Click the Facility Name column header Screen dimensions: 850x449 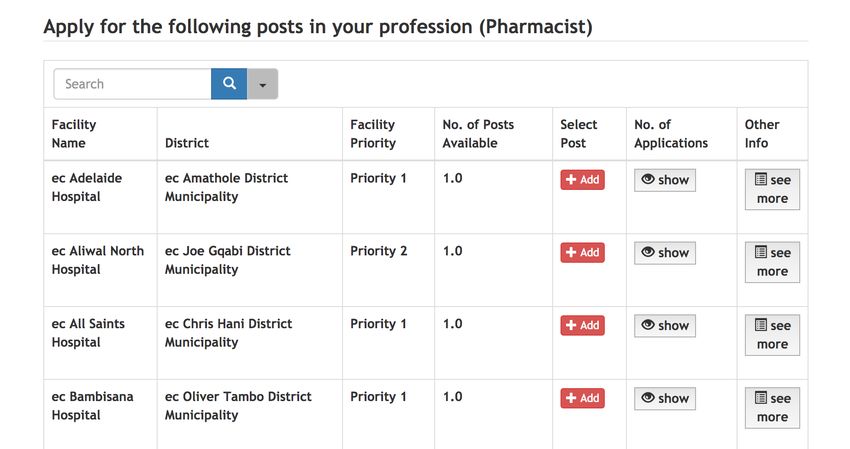[74, 133]
